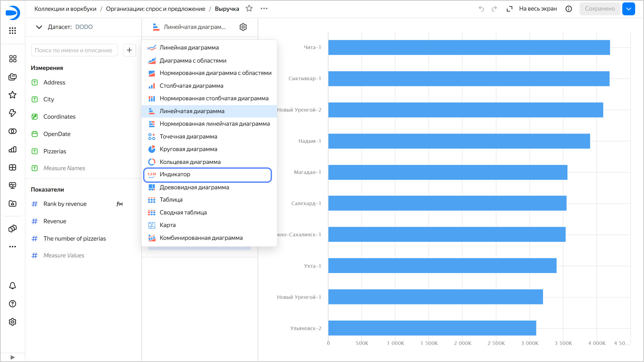
Task: Open the three-dots menu after Выручка
Action: (x=264, y=9)
